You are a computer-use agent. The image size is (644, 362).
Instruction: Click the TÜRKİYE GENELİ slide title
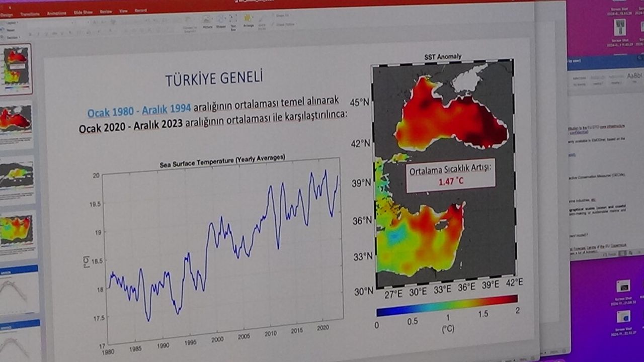214,79
